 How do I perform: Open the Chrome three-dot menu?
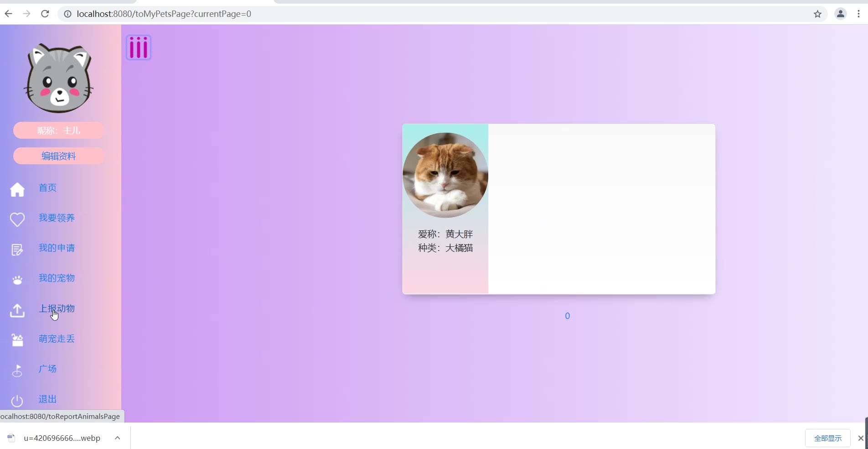pyautogui.click(x=858, y=14)
